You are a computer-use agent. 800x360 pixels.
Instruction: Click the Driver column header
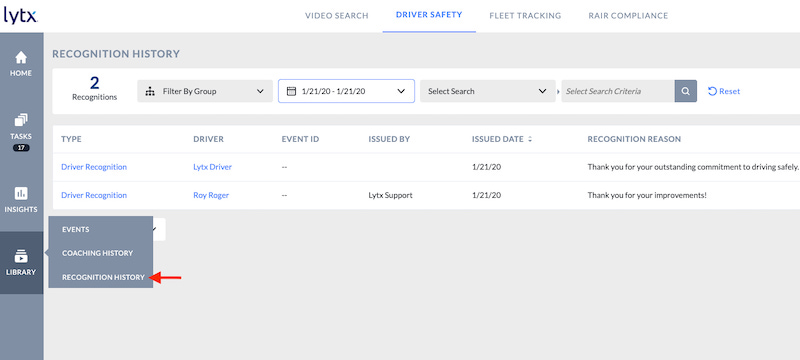coord(209,139)
